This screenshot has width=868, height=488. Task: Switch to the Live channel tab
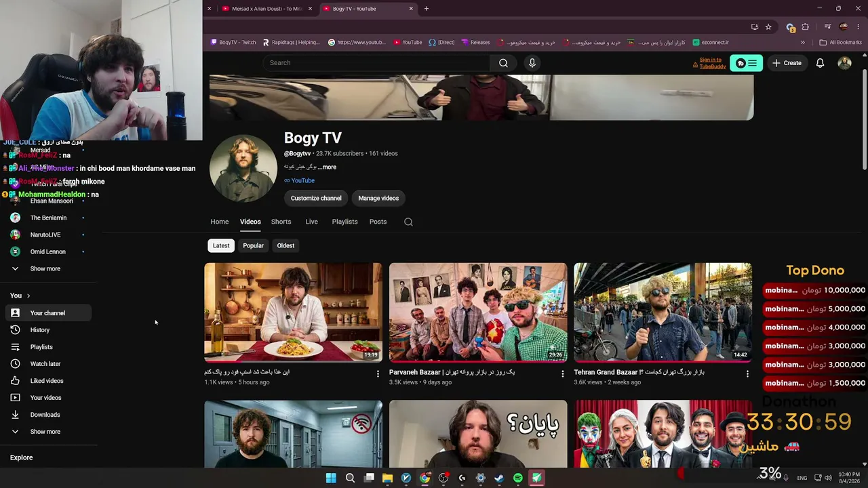[x=312, y=222]
